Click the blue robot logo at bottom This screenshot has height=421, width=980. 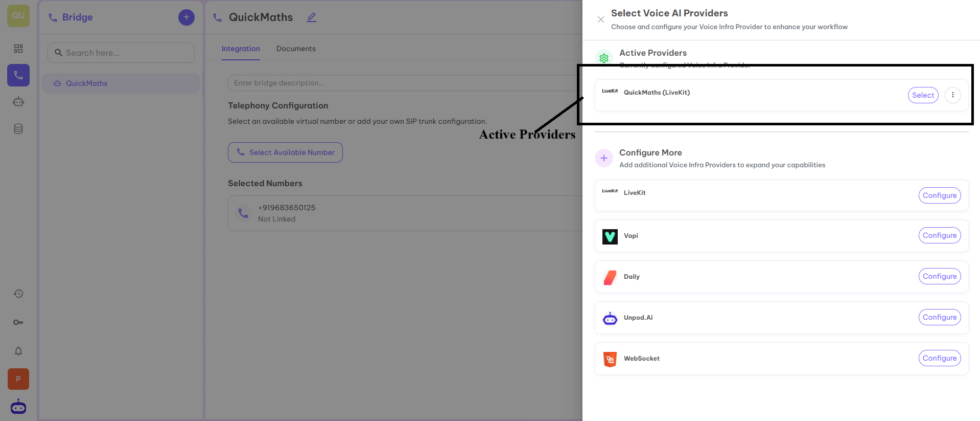[x=18, y=407]
